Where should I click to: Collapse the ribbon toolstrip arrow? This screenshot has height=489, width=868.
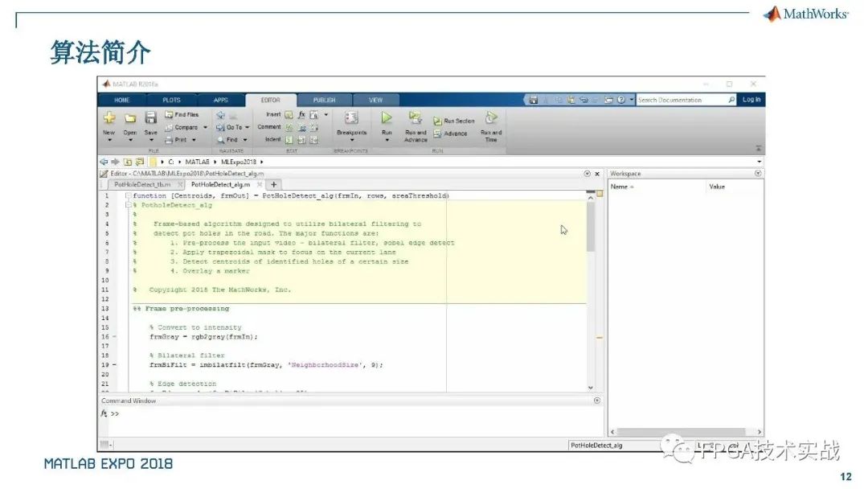(758, 149)
